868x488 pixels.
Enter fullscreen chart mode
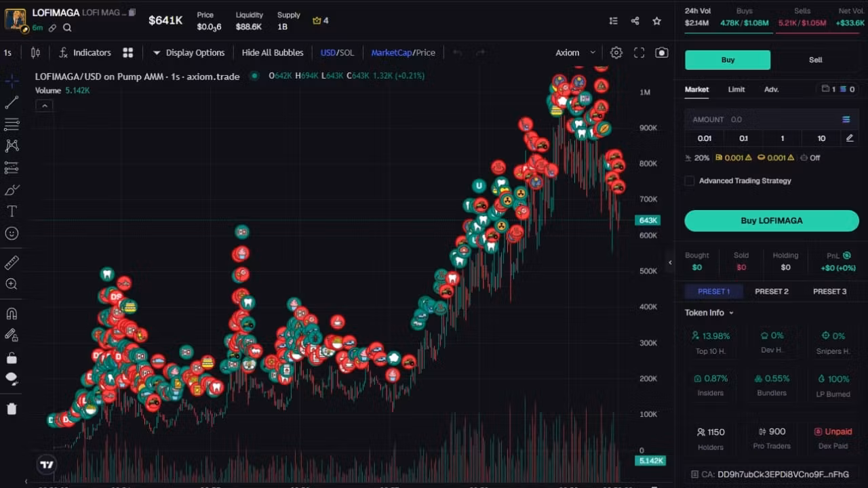[639, 53]
